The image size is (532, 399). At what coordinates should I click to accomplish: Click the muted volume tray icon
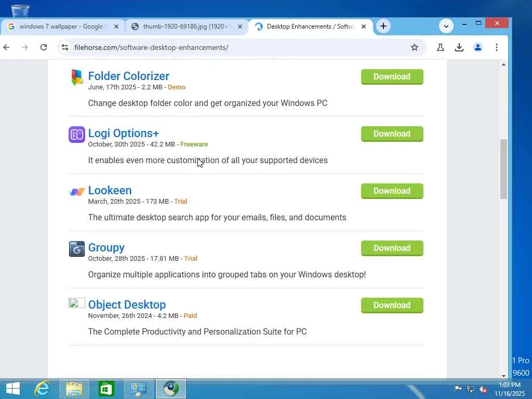coord(484,389)
